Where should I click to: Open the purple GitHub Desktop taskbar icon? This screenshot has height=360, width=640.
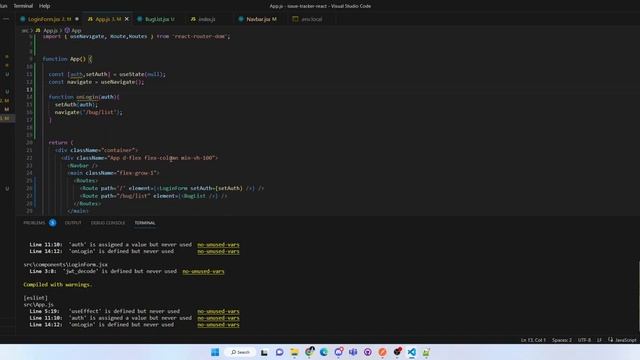[x=368, y=352]
